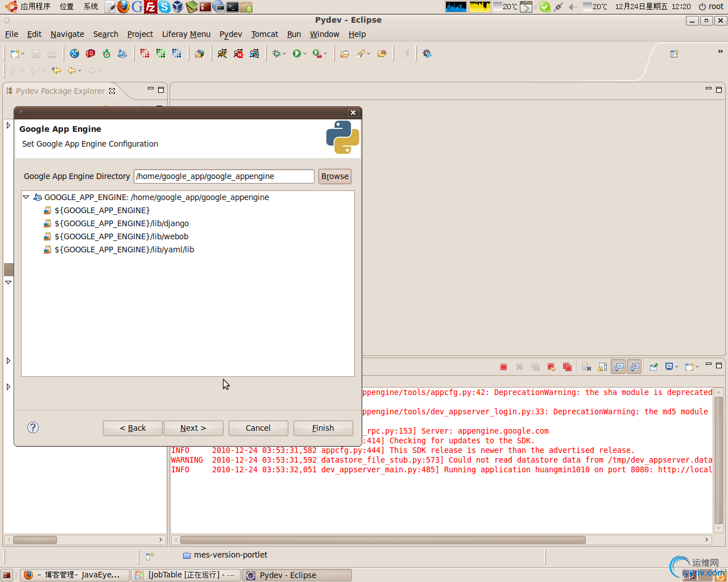
Task: Start Tomcat with the cat icon
Action: point(222,53)
